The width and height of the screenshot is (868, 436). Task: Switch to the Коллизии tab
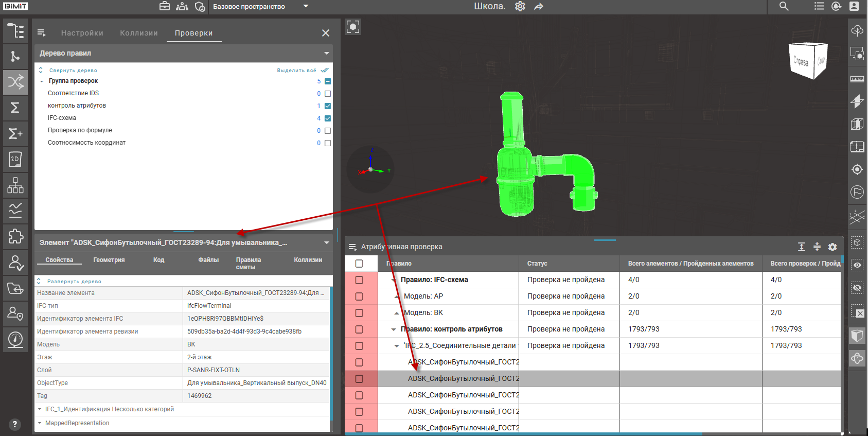click(x=138, y=33)
